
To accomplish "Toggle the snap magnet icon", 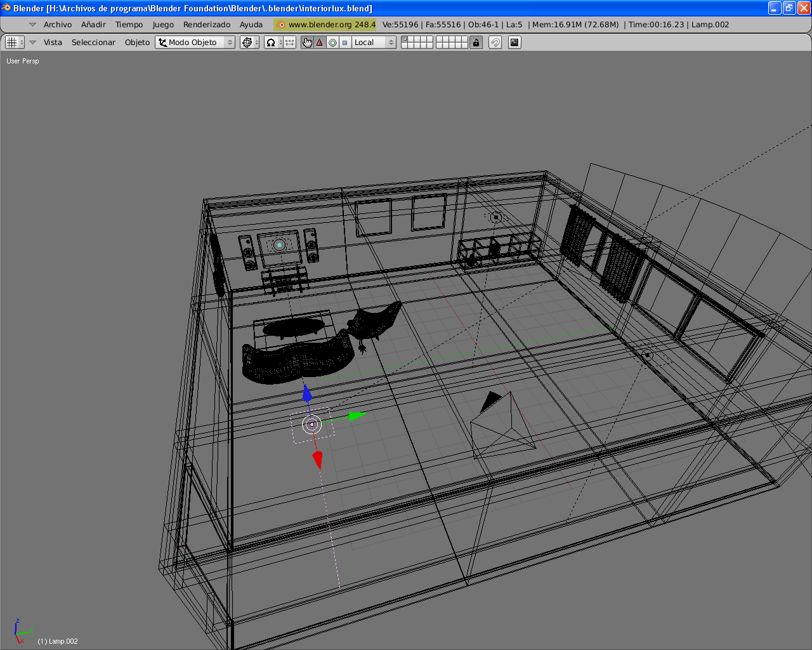I will [x=495, y=43].
